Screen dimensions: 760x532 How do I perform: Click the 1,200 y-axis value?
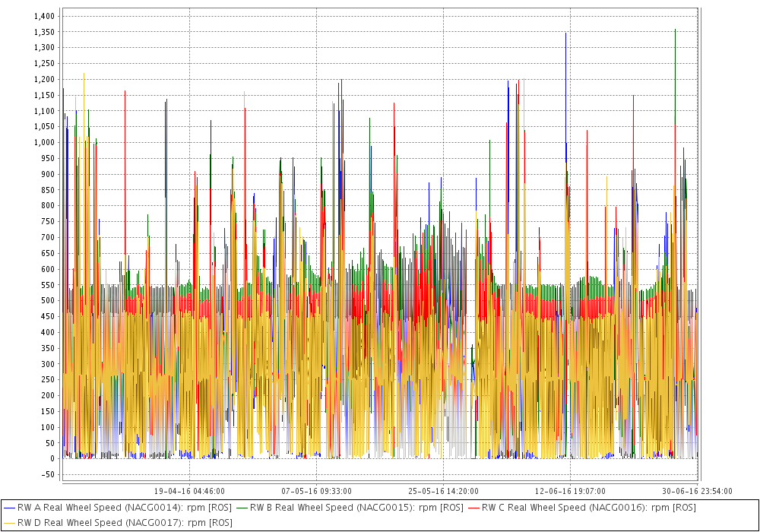(x=44, y=80)
